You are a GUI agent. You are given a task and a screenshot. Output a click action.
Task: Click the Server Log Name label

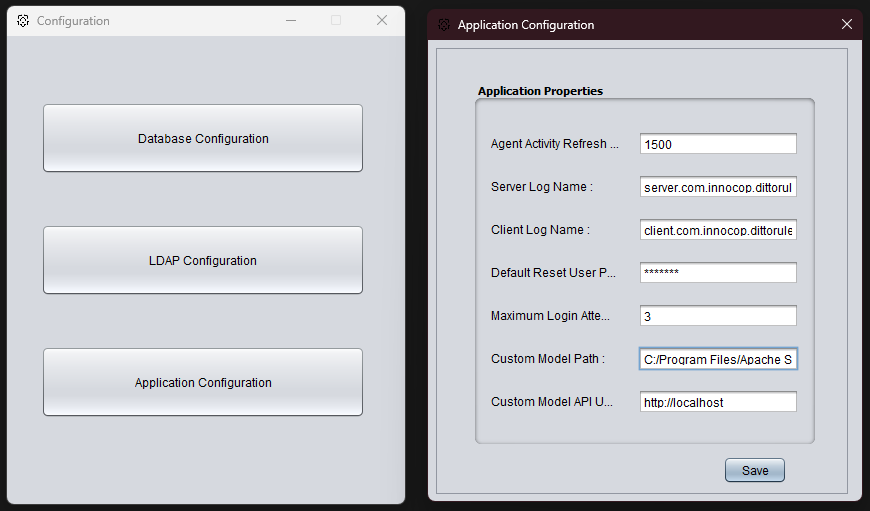pyautogui.click(x=542, y=187)
